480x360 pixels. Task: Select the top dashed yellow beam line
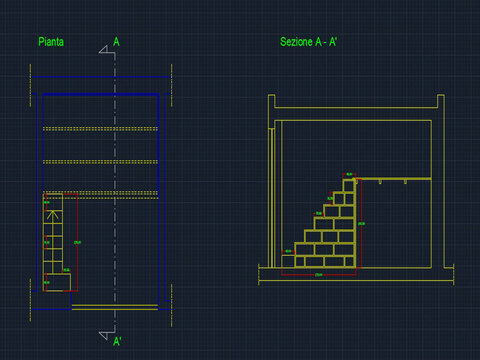pyautogui.click(x=100, y=129)
